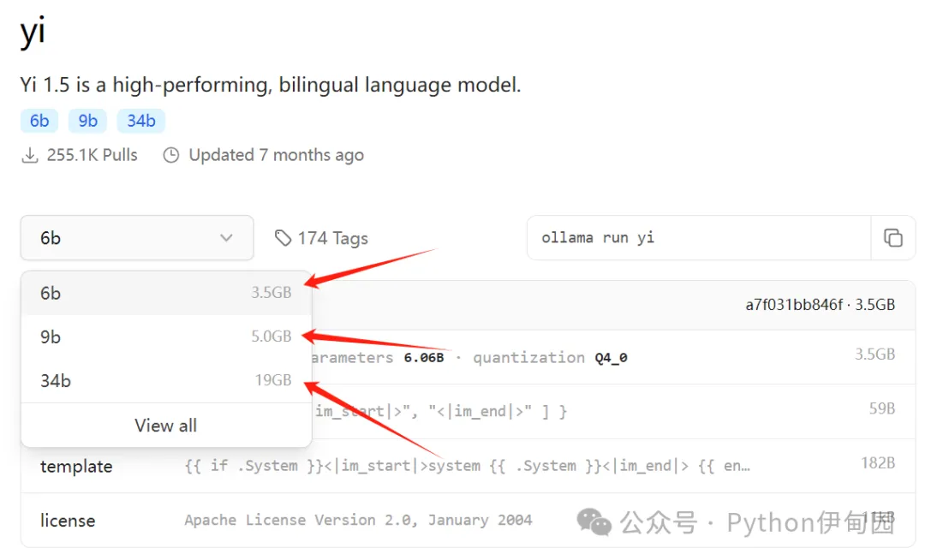The image size is (925, 560).
Task: Click the im_end stop parameter text
Action: coord(480,412)
